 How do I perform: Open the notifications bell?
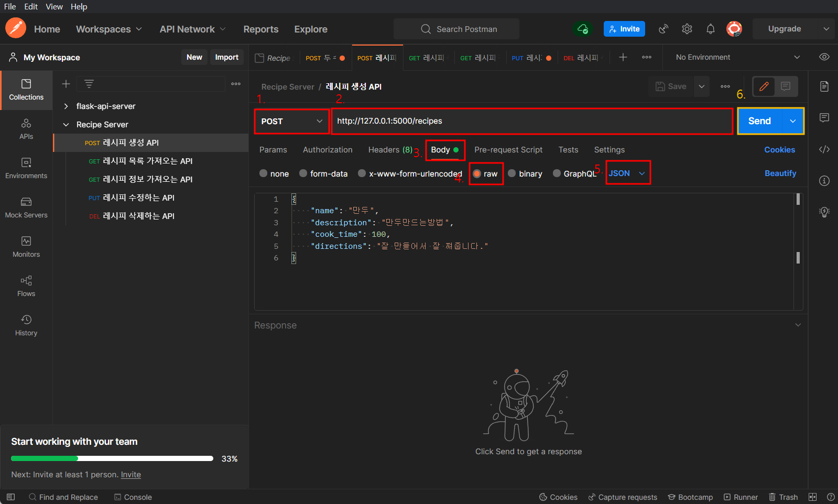pyautogui.click(x=711, y=29)
